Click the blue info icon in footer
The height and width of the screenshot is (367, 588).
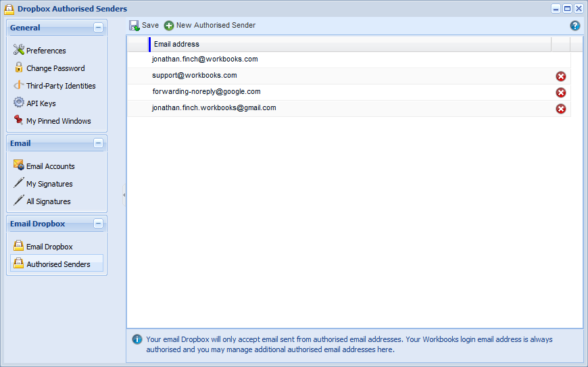click(x=137, y=339)
